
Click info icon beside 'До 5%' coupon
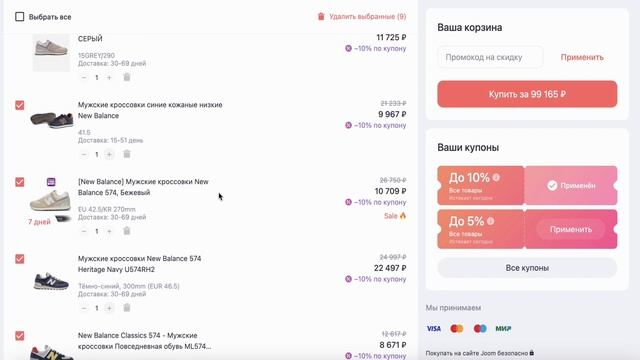pos(491,221)
